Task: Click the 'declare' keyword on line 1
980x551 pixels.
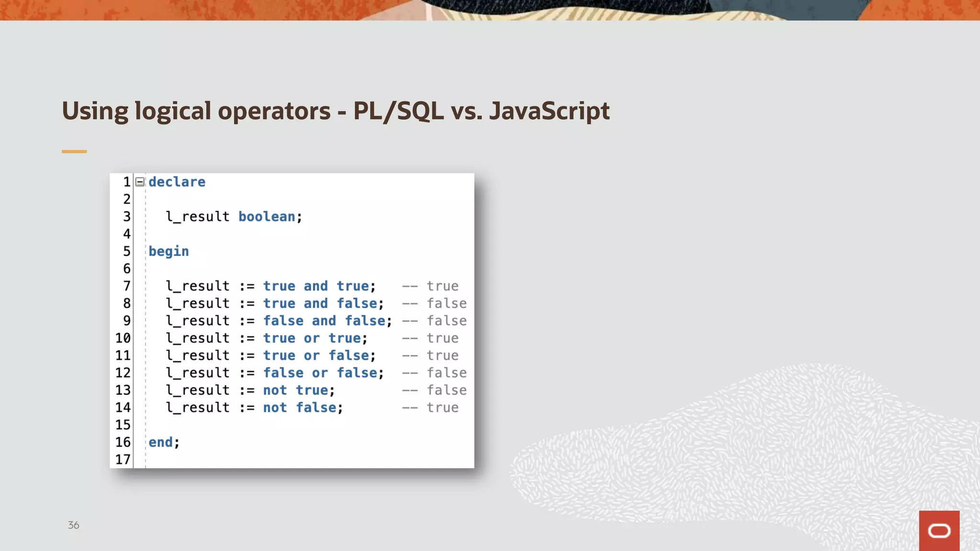Action: [177, 182]
